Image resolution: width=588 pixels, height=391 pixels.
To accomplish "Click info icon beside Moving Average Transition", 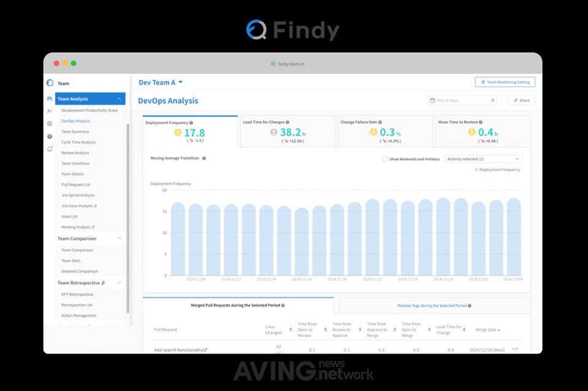I will 204,158.
